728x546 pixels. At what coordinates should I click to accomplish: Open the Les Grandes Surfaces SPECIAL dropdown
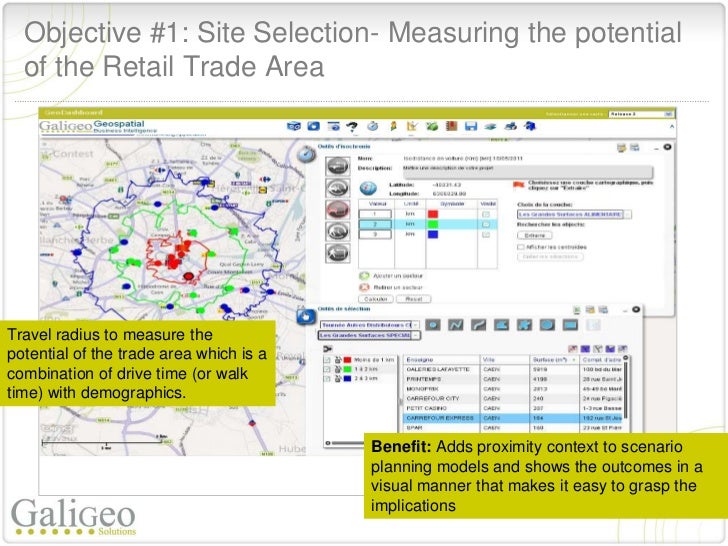pyautogui.click(x=369, y=335)
